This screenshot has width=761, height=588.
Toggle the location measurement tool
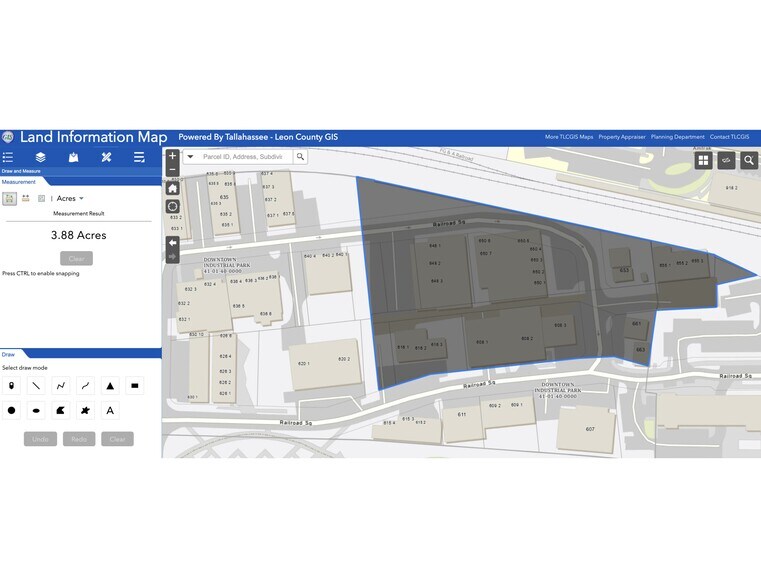(x=41, y=198)
